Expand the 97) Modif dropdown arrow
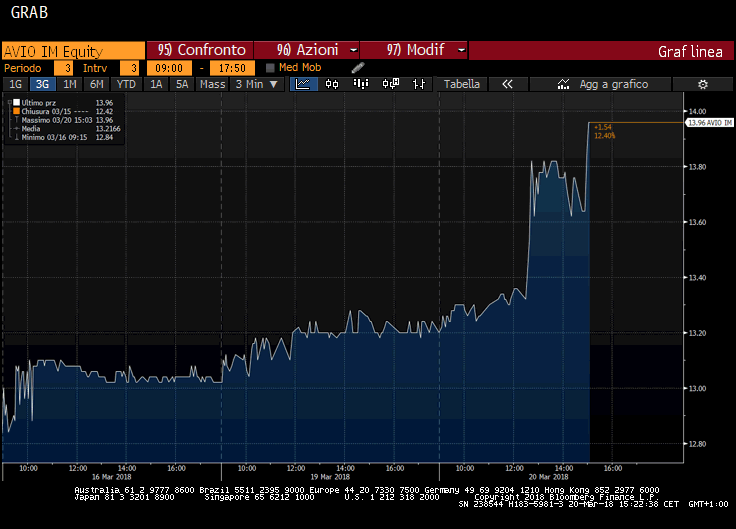 [461, 50]
